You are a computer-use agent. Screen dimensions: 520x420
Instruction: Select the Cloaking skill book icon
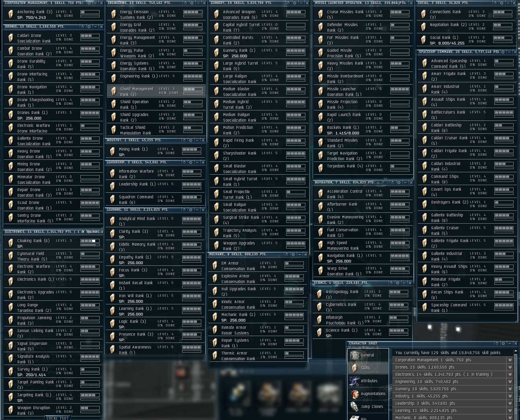pos(11,243)
